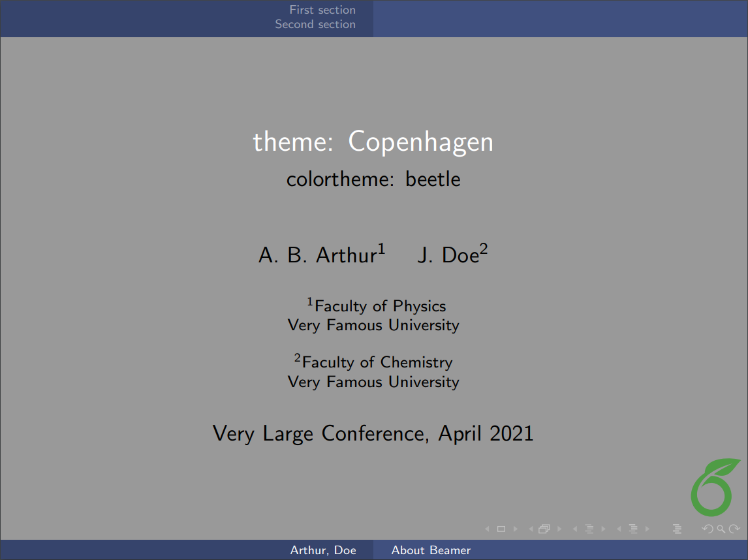Jump to next frame with its right arrow
Image resolution: width=748 pixels, height=560 pixels.
(559, 529)
